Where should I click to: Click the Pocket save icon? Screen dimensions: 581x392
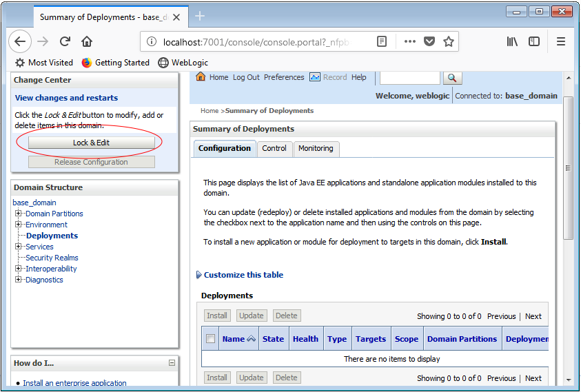[x=429, y=41]
